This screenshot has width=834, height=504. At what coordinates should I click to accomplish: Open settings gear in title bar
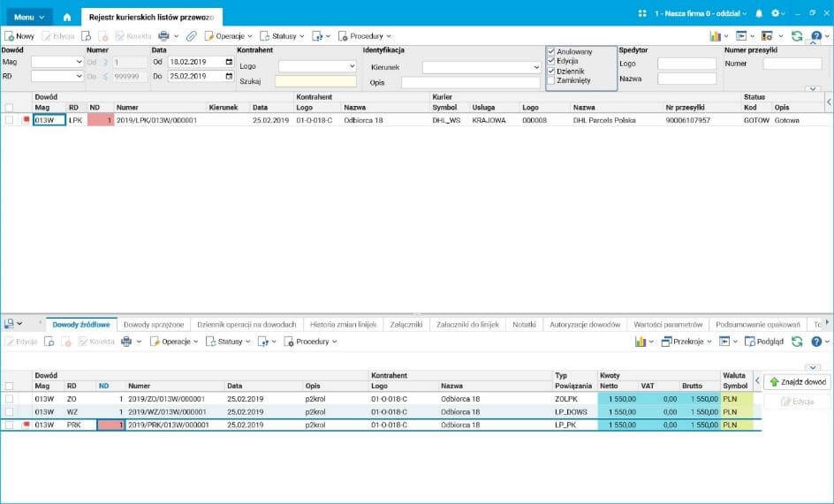point(776,13)
